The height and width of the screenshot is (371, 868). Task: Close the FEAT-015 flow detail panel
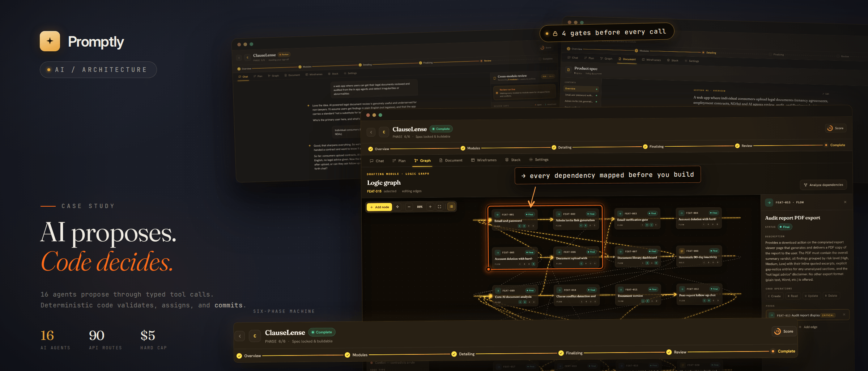(x=845, y=202)
